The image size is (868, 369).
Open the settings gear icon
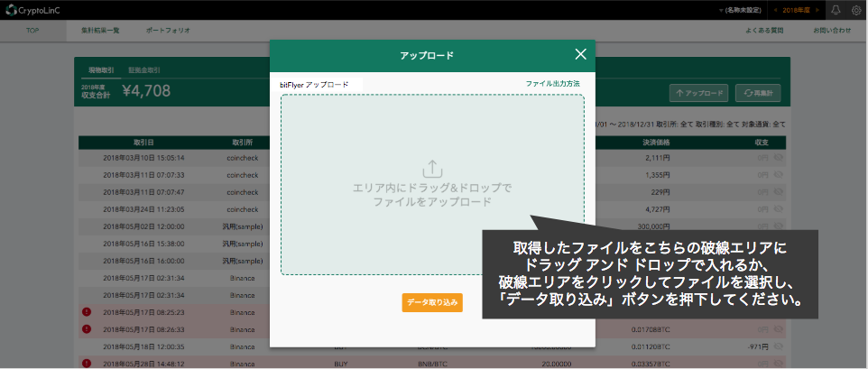point(856,10)
